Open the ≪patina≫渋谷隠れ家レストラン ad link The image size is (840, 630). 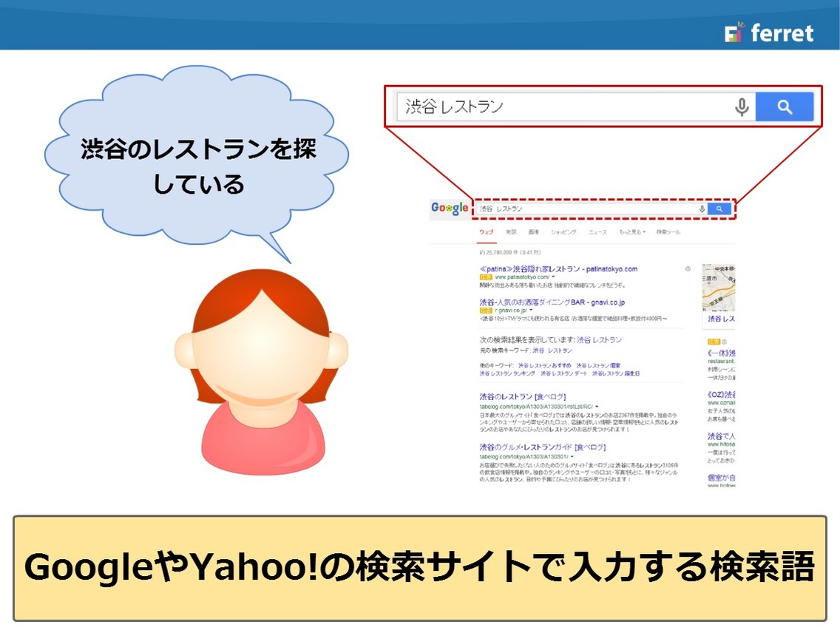558,269
